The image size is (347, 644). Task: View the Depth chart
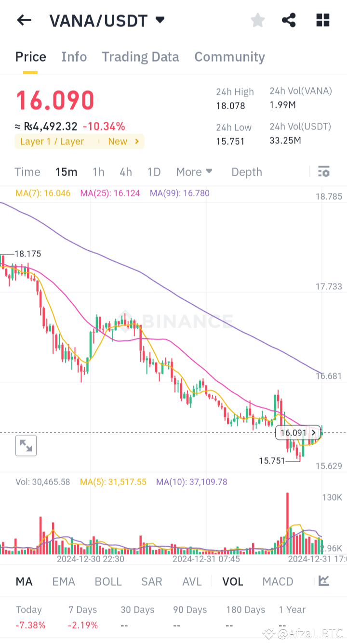click(246, 171)
